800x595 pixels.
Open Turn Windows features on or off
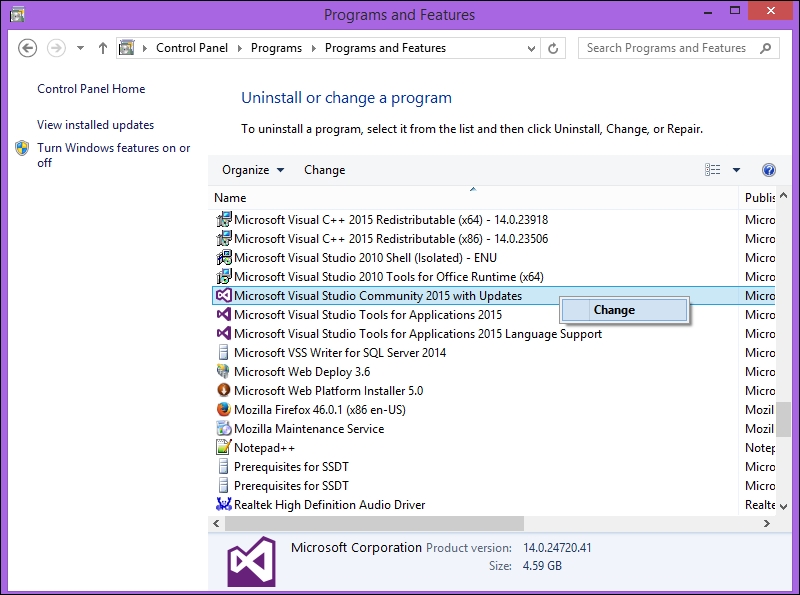click(x=113, y=155)
